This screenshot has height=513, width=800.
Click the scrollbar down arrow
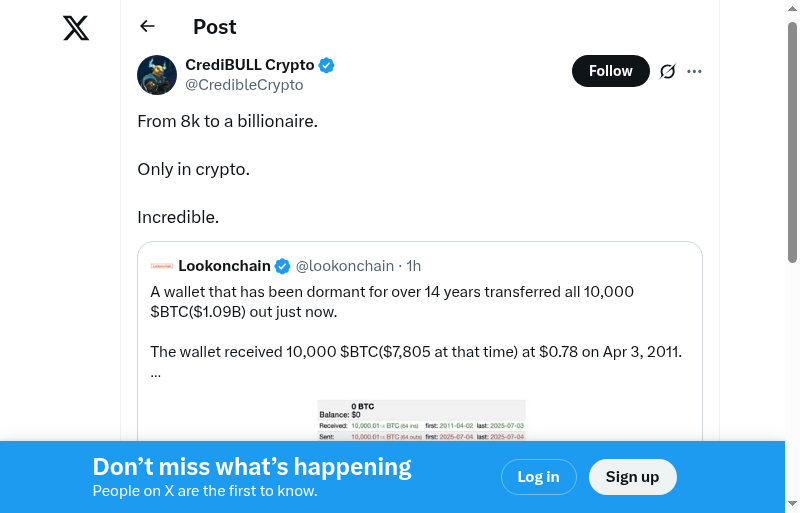tap(792, 503)
